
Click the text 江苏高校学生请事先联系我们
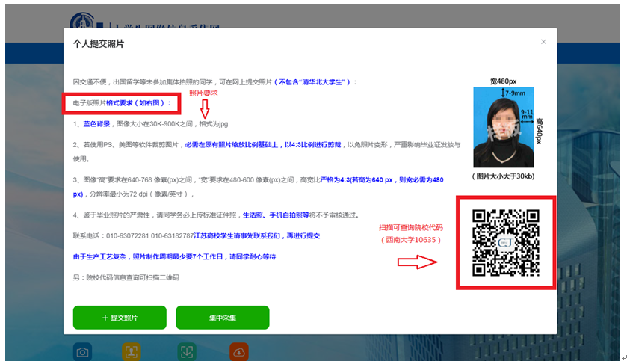point(237,236)
